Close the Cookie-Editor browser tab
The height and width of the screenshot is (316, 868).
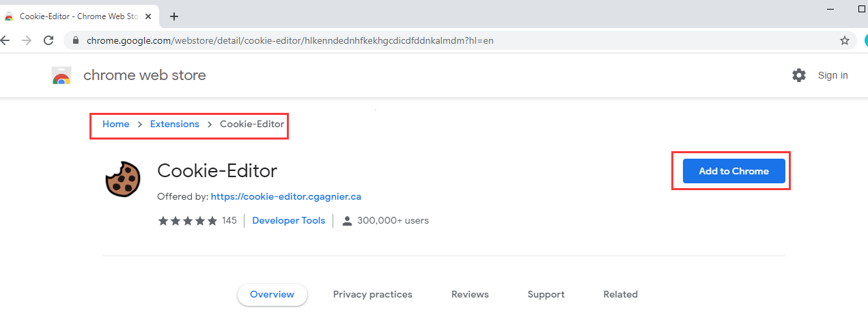click(x=148, y=16)
